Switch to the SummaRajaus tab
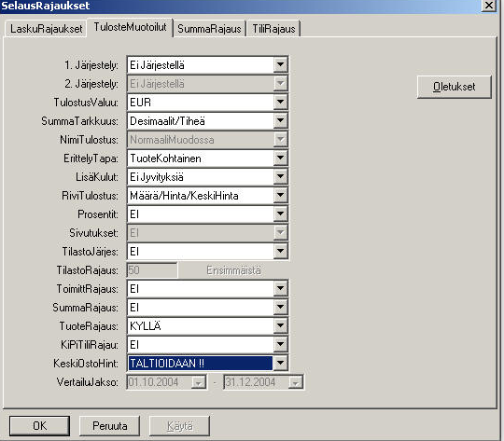504x441 pixels. coord(209,29)
